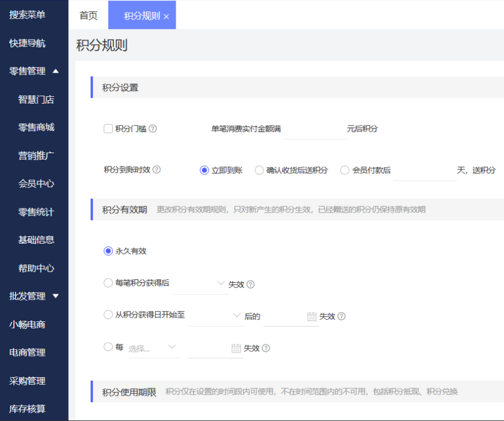
Task: Open 采购管理 in the sidebar
Action: click(27, 381)
